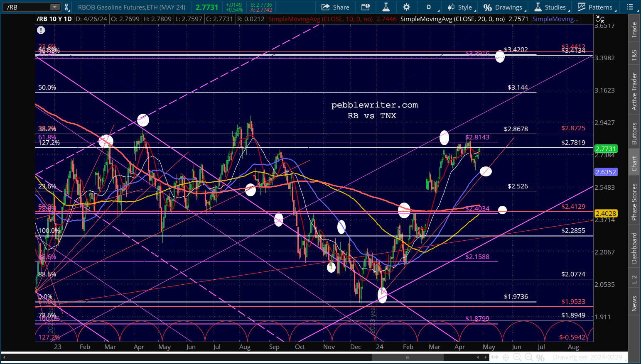Click the zoom in magnifier icon

[x=517, y=357]
